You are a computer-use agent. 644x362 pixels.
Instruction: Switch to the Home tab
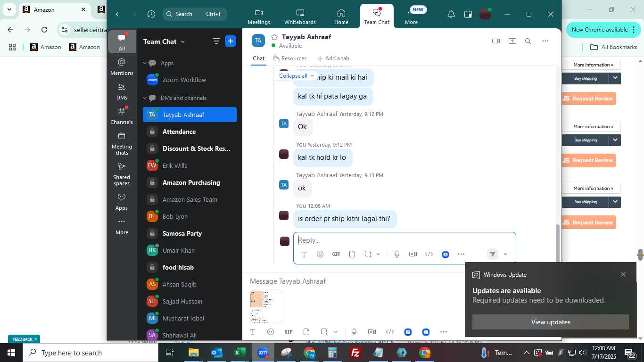coord(341,16)
